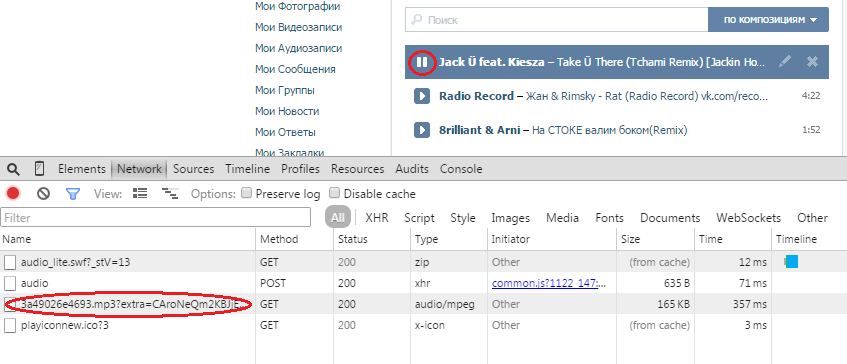Filter requests by XHR

coord(377,218)
